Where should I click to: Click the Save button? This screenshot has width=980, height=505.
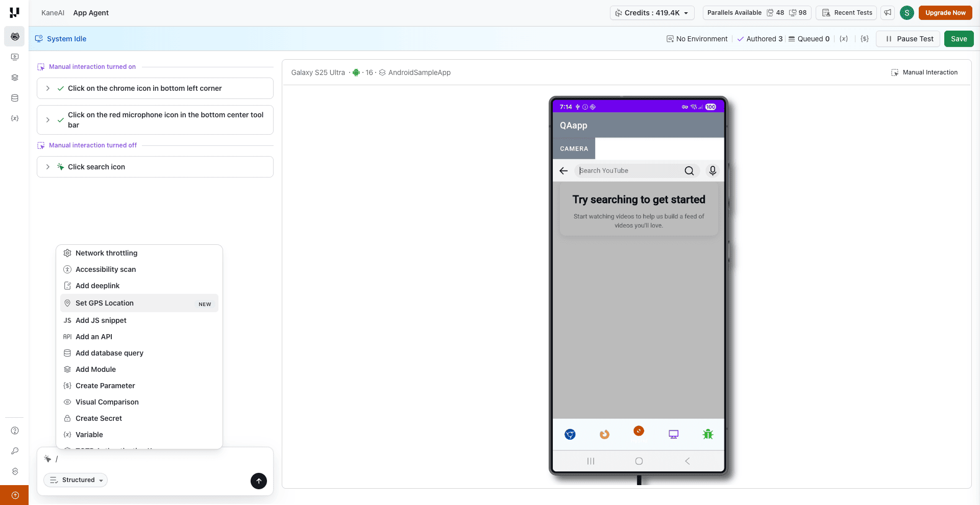click(x=959, y=39)
